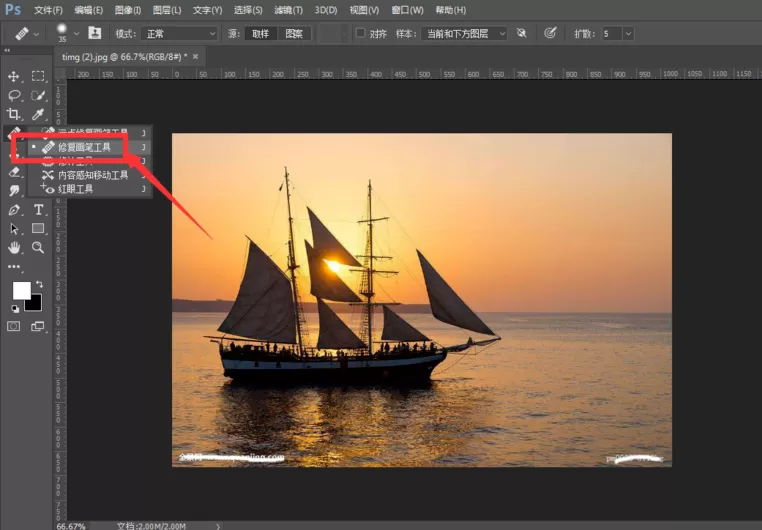This screenshot has height=530, width=762.
Task: Choose 内容感知移动工具 from flyout
Action: pos(93,175)
